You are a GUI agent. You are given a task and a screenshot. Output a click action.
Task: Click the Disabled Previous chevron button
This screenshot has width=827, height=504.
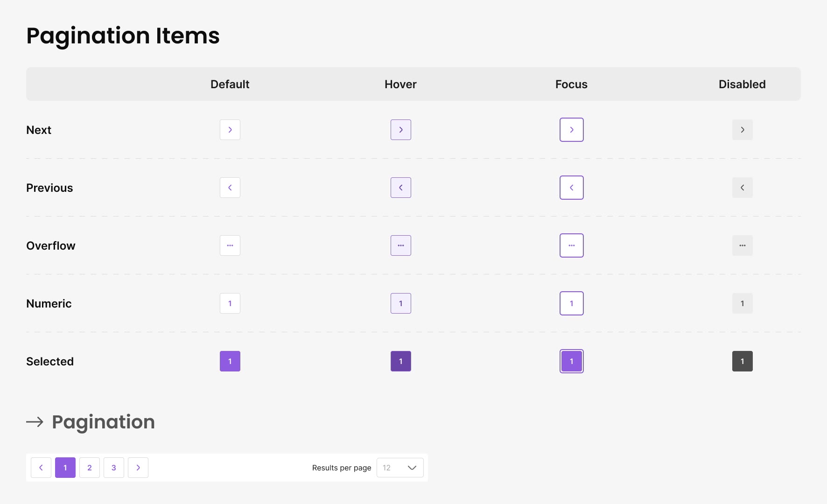743,188
